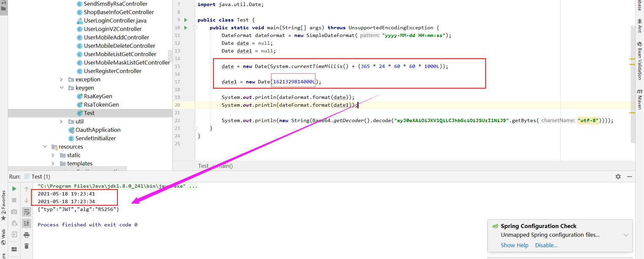
Task: Hide the Run tool window with the minus icon
Action: click(x=630, y=177)
